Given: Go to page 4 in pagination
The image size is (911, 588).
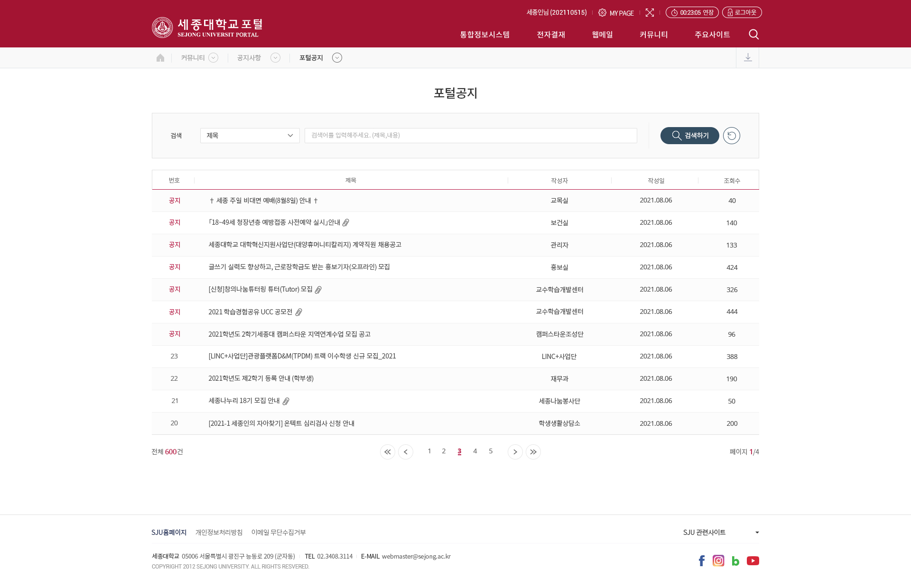Looking at the screenshot, I should click(x=475, y=451).
